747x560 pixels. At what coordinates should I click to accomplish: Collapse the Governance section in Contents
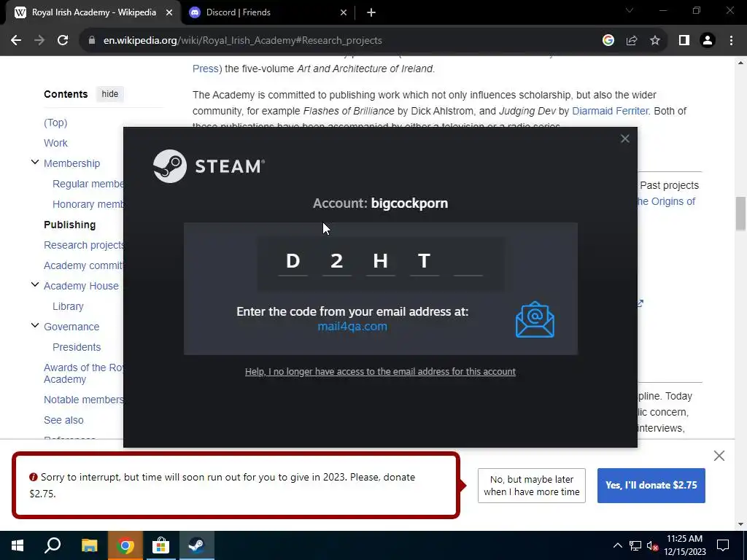coord(35,326)
